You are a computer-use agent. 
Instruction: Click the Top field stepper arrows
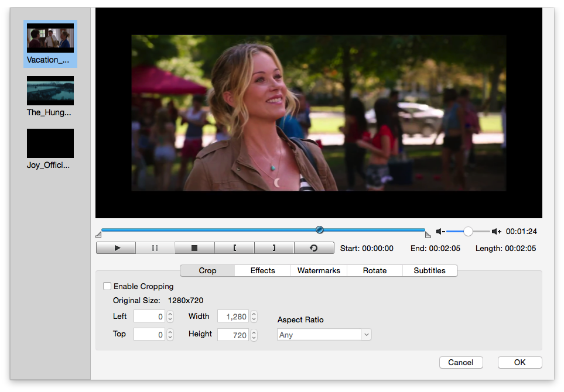(x=170, y=335)
